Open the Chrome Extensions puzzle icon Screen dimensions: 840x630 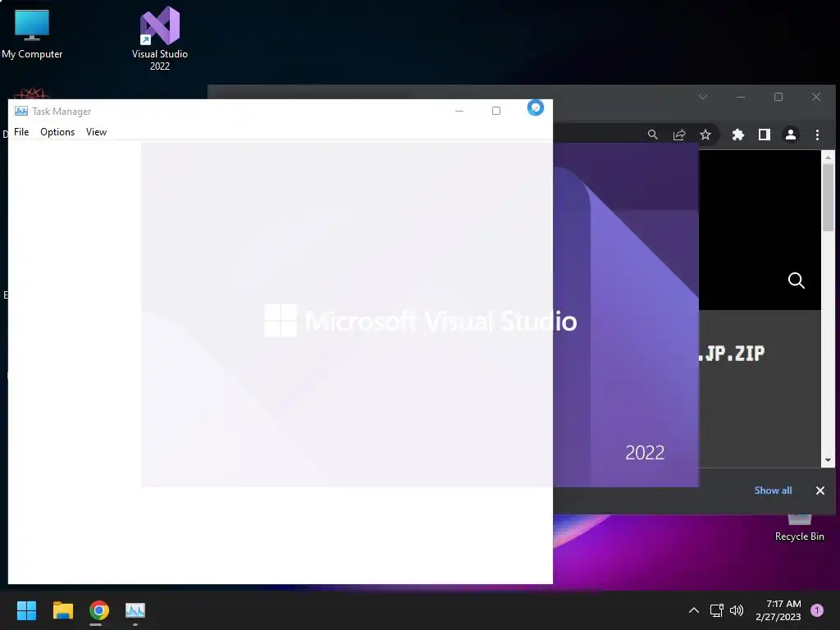(x=738, y=135)
